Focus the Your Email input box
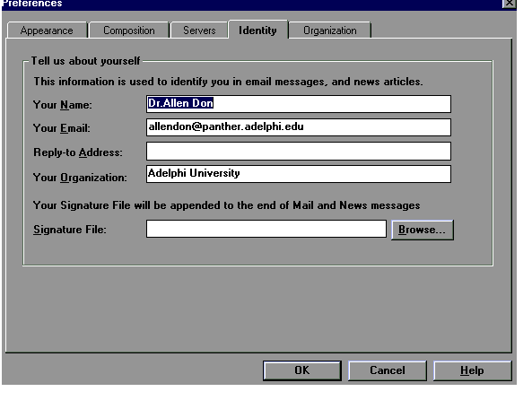 click(299, 127)
